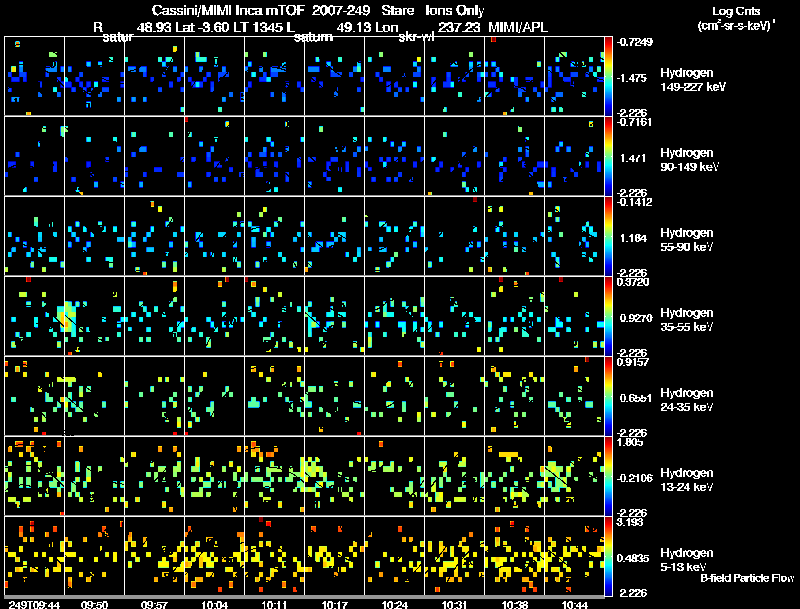Open the 5-13 keV panel above 10:04
800x609 pixels.
(214, 556)
